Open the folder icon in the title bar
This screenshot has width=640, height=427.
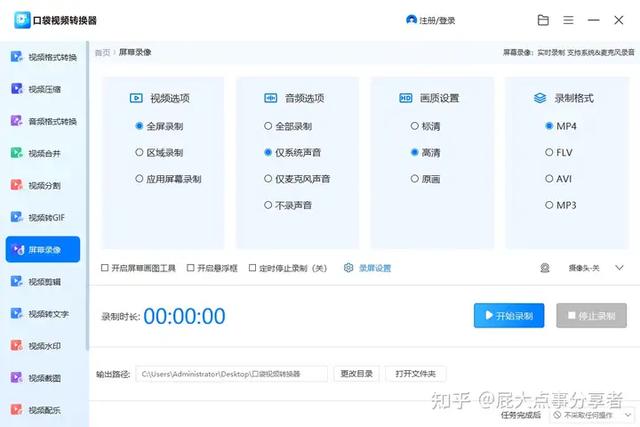pyautogui.click(x=543, y=20)
